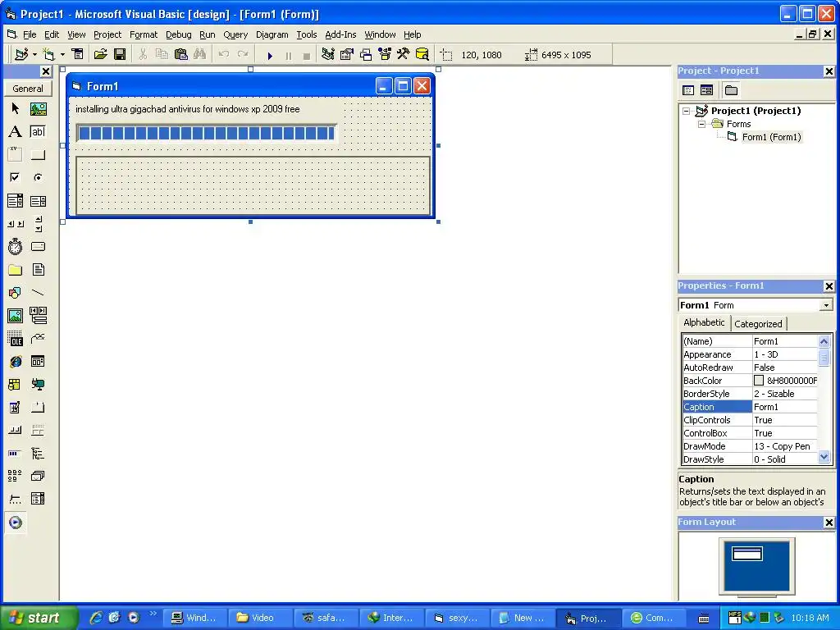
Task: Click the Open Project toolbar icon
Action: [100, 54]
